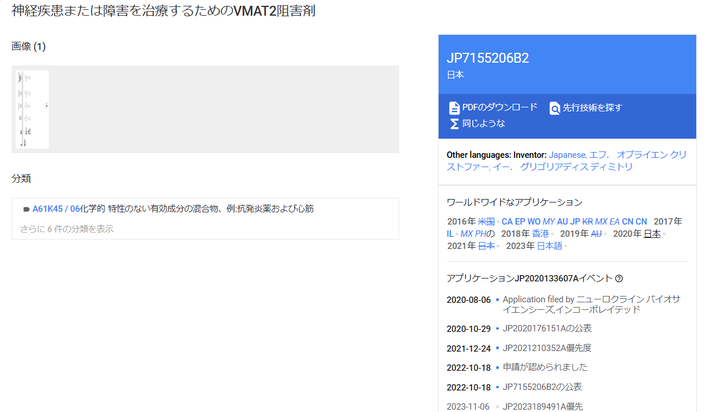Click the event "JP7155206B2の公表"
The image size is (720, 412).
pyautogui.click(x=542, y=387)
